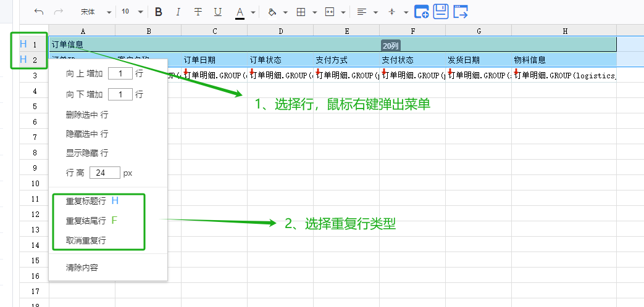Choose 删除选中行 in context menu
The height and width of the screenshot is (307, 644).
point(86,115)
